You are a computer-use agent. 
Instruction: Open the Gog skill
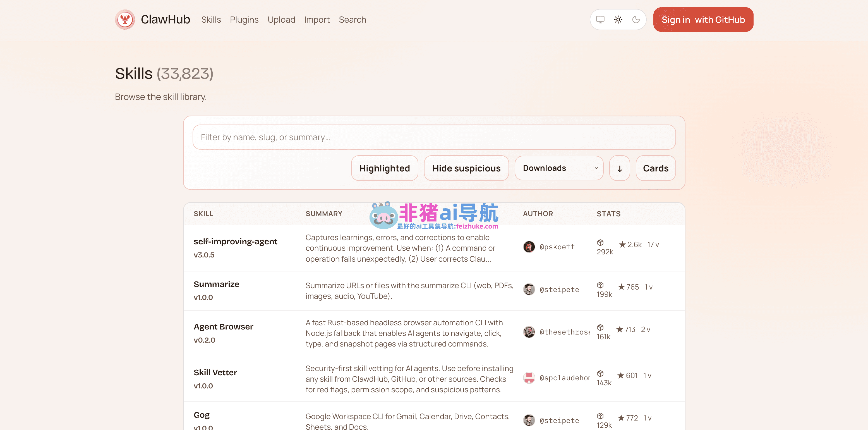[202, 415]
